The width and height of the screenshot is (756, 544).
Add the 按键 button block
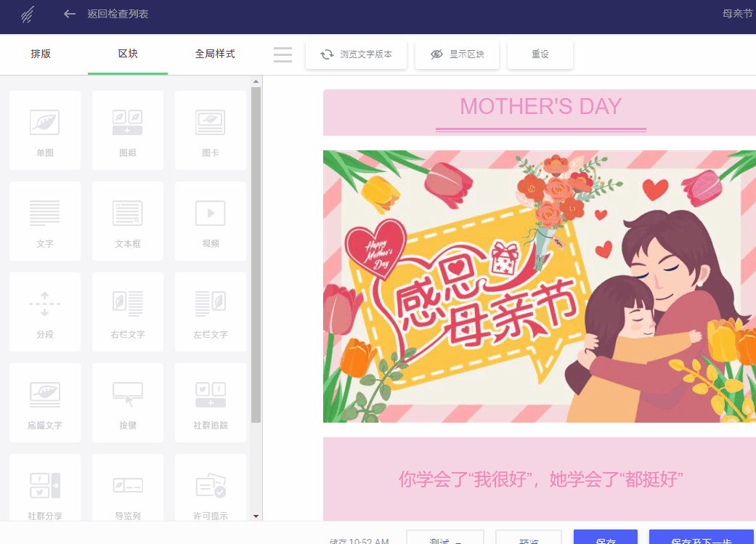128,402
